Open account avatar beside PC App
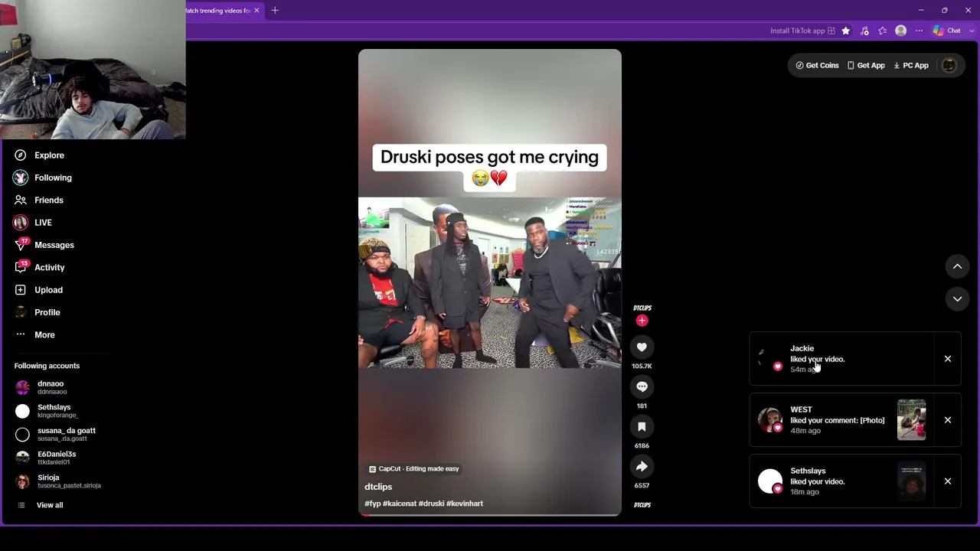The height and width of the screenshot is (551, 980). 949,66
